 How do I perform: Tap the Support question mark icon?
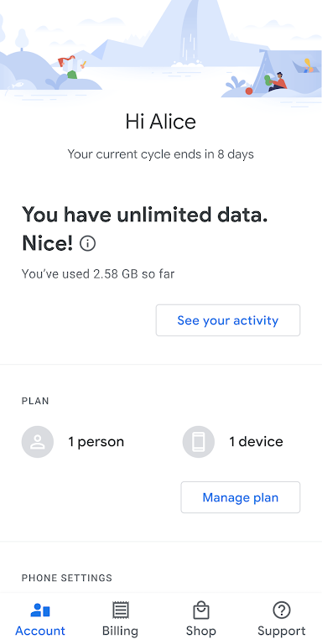point(282,610)
